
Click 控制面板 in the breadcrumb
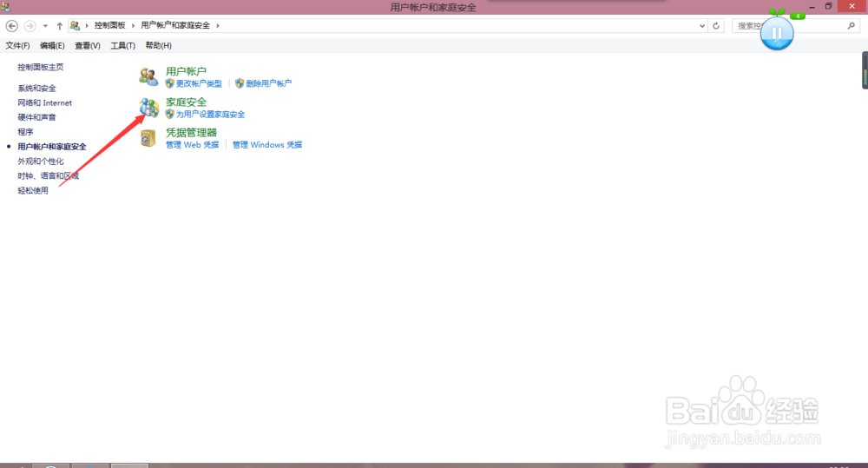109,25
